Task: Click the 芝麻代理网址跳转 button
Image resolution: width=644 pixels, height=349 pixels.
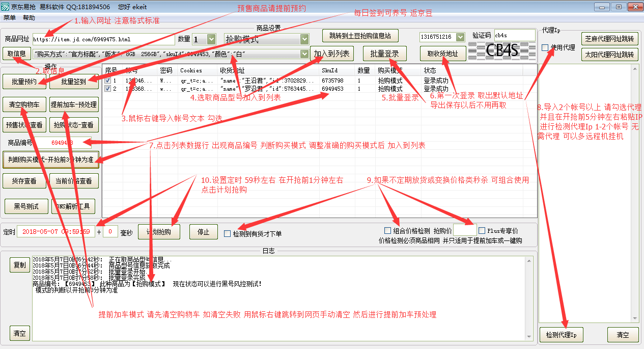Action: click(609, 39)
